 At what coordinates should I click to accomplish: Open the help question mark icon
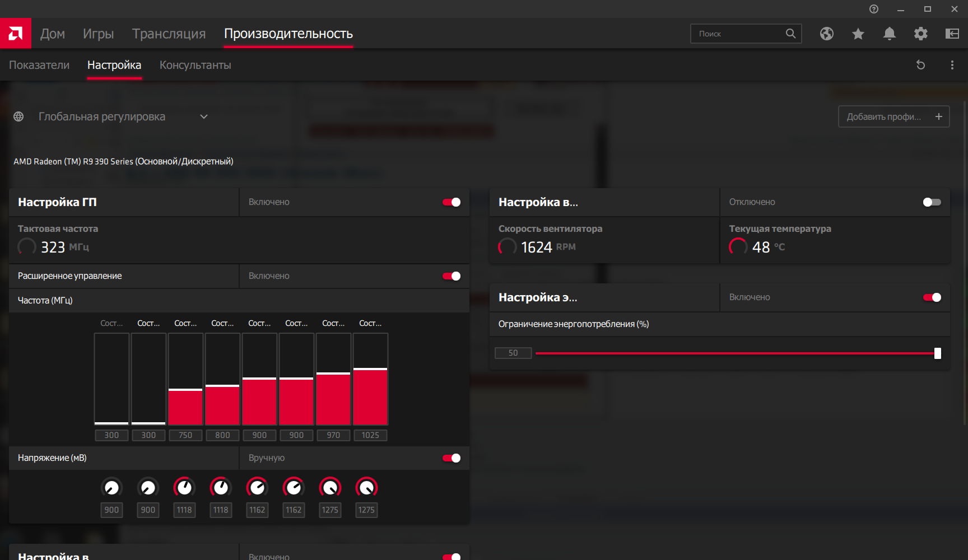click(874, 9)
